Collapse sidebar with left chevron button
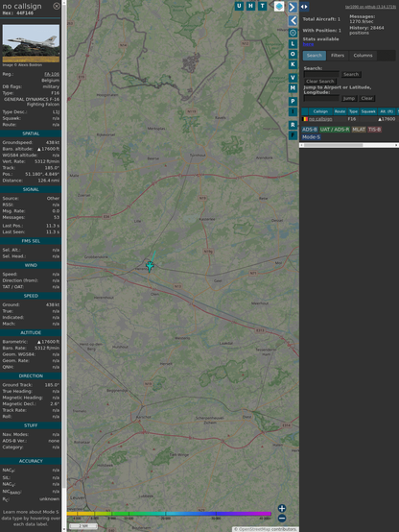399x532 pixels. pyautogui.click(x=293, y=21)
